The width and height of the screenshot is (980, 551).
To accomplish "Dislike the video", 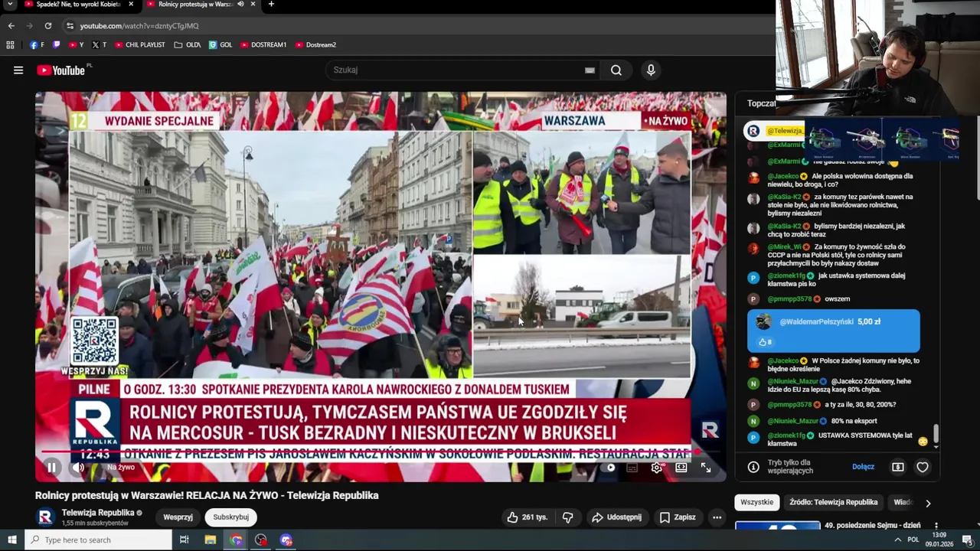I will pyautogui.click(x=567, y=517).
